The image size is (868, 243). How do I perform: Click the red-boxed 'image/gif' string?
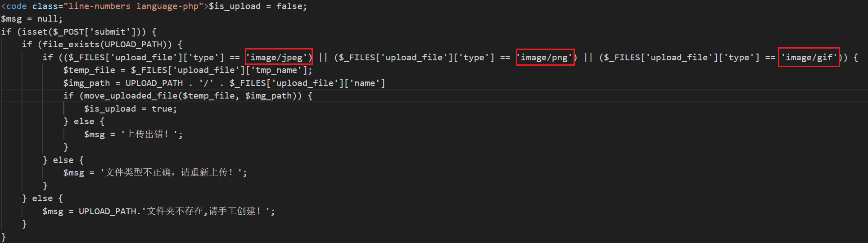point(809,57)
